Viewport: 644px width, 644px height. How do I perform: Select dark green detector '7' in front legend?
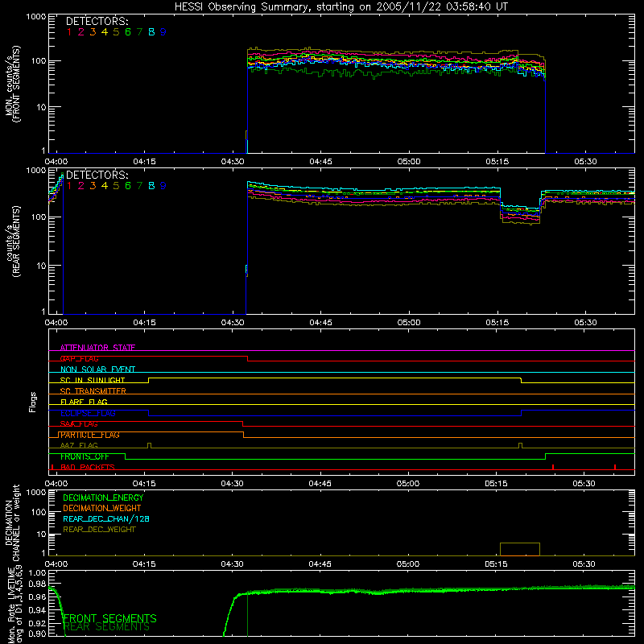139,32
